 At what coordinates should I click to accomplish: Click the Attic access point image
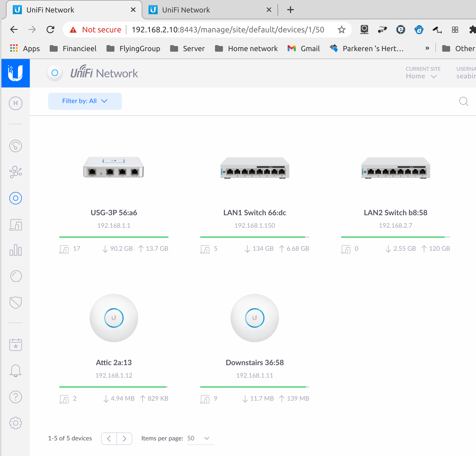(x=114, y=318)
